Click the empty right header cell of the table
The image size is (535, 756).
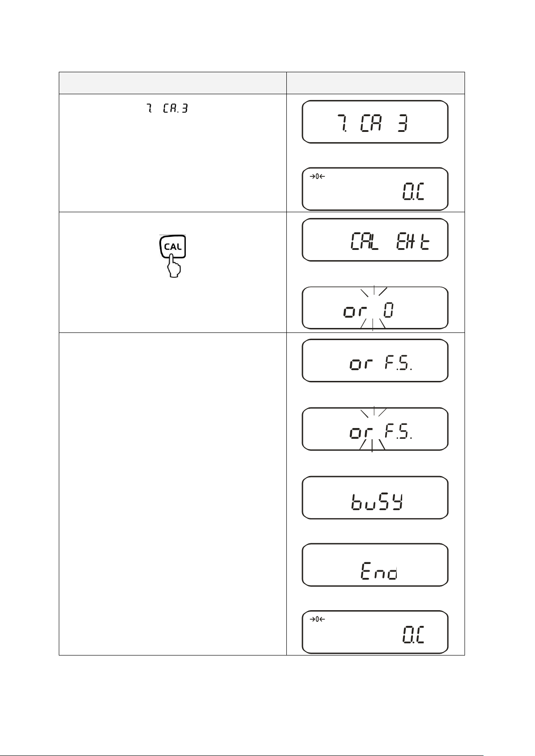tap(376, 83)
